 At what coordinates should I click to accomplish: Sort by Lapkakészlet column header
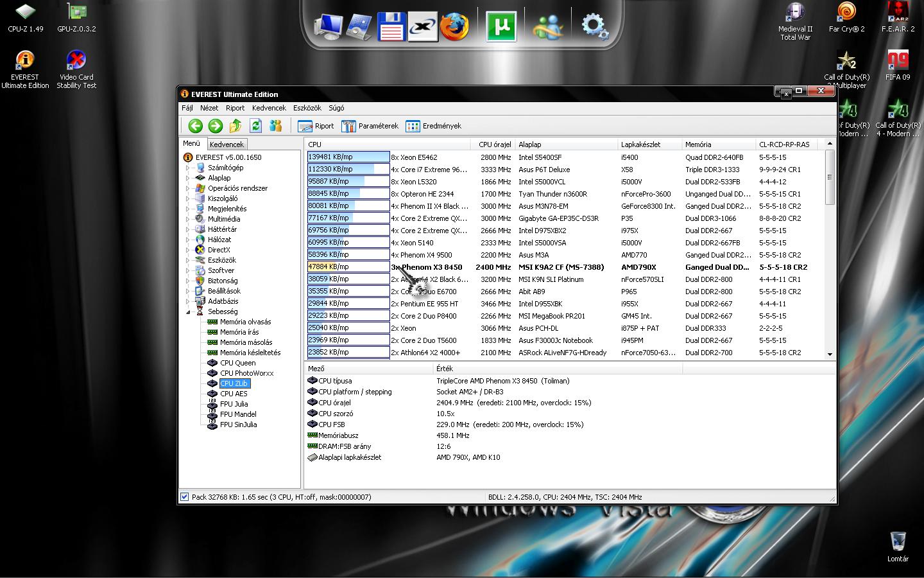point(649,144)
